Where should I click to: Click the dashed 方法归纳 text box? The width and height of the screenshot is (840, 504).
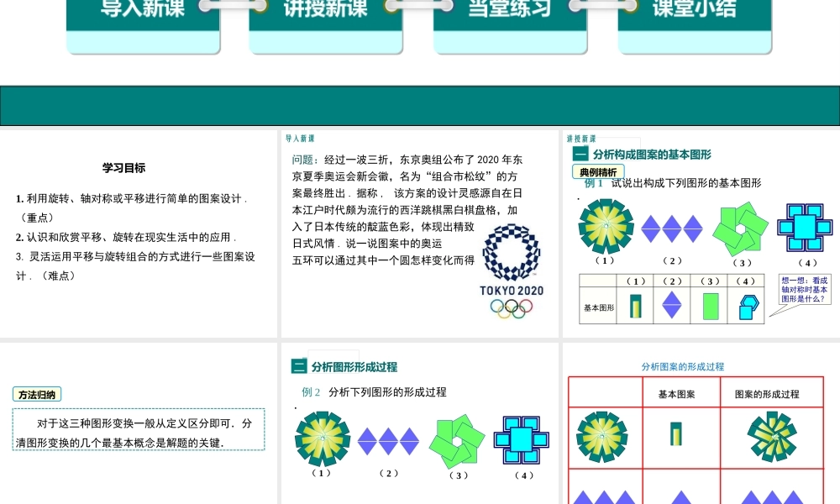(139, 429)
